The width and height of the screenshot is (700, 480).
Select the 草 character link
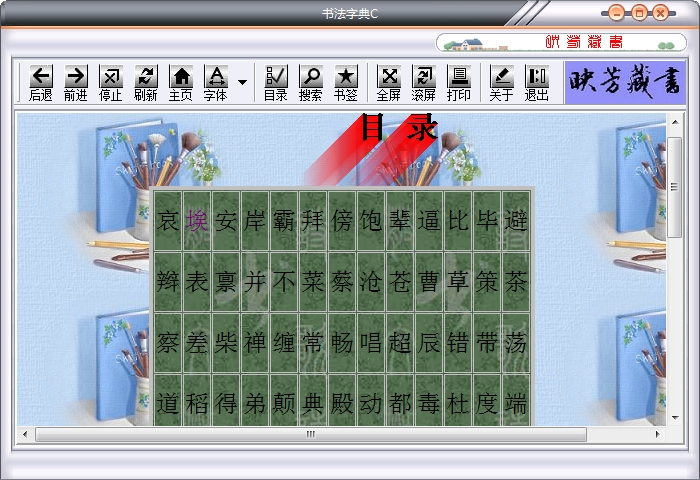pyautogui.click(x=458, y=282)
